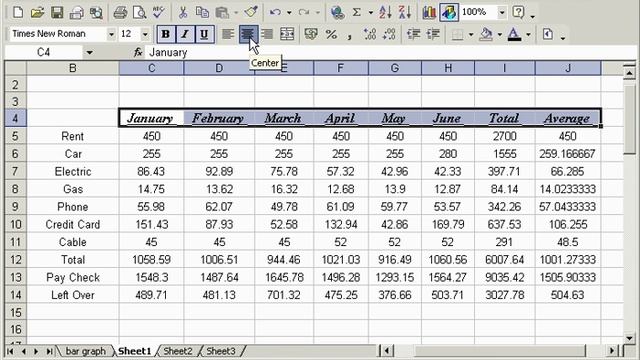
Task: Run the spelling check
Action: click(158, 12)
